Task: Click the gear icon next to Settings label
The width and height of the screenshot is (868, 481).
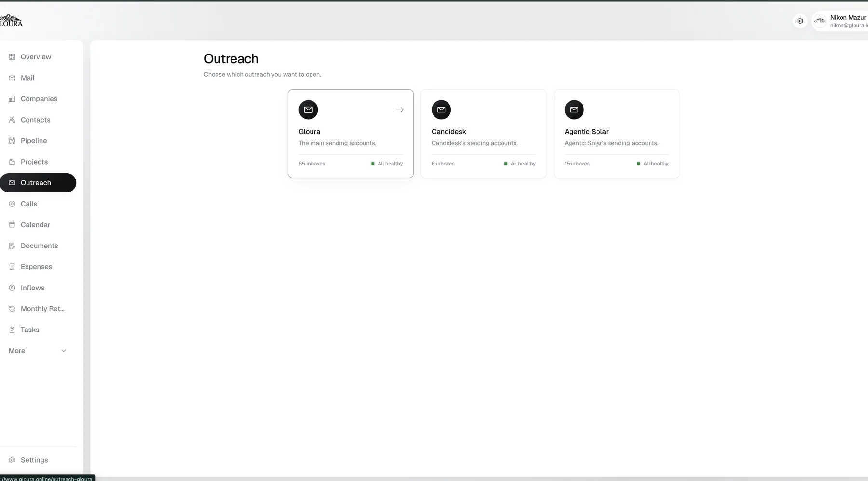Action: (12, 460)
